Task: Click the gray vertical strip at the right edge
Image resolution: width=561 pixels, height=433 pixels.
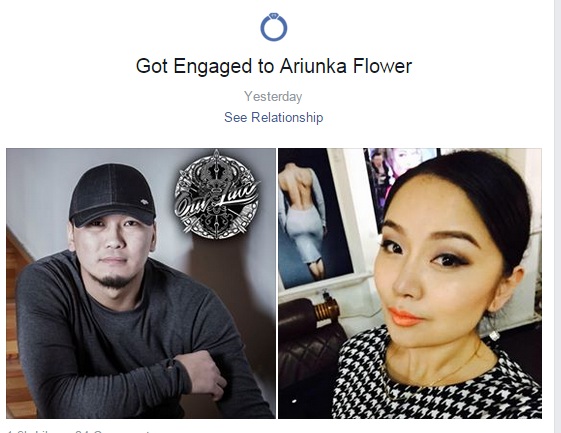Action: [x=557, y=216]
